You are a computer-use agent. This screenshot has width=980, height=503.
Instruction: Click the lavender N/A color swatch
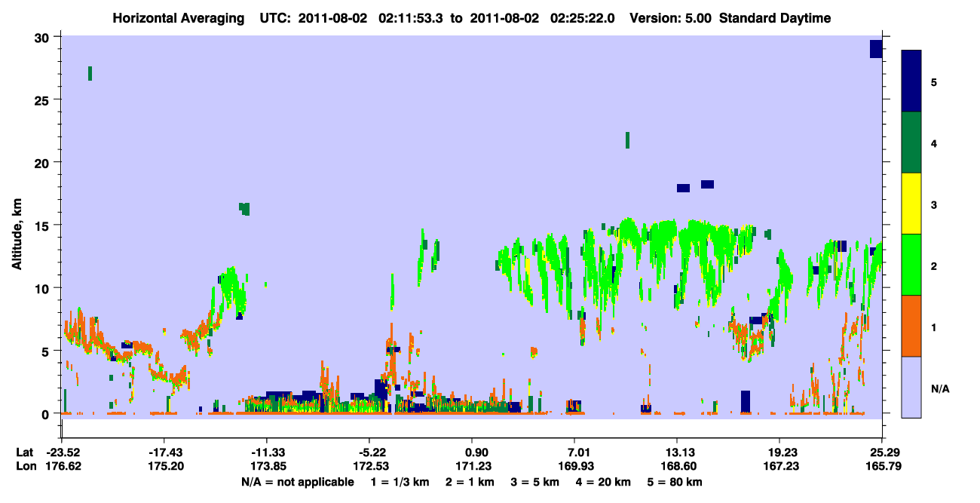pyautogui.click(x=911, y=387)
